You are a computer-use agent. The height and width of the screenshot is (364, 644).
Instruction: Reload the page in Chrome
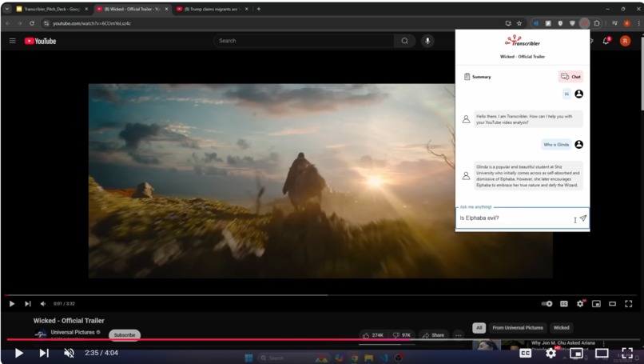(x=32, y=23)
